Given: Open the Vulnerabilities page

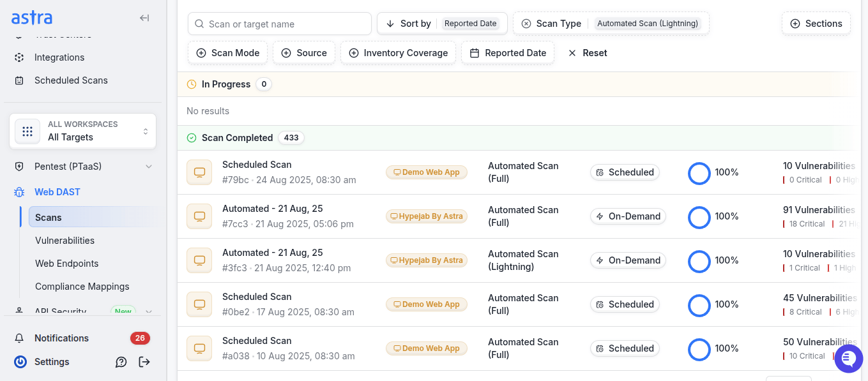Looking at the screenshot, I should click(65, 241).
